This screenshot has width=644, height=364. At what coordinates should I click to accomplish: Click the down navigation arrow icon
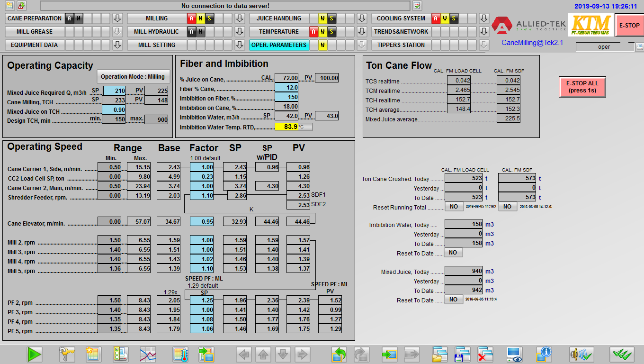click(x=283, y=354)
